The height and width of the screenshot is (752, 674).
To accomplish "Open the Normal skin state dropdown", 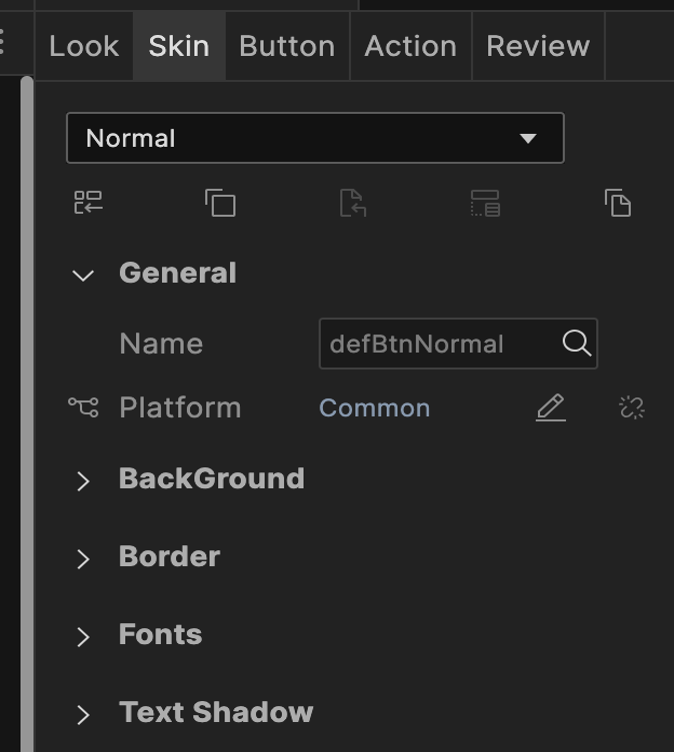I will click(x=315, y=138).
